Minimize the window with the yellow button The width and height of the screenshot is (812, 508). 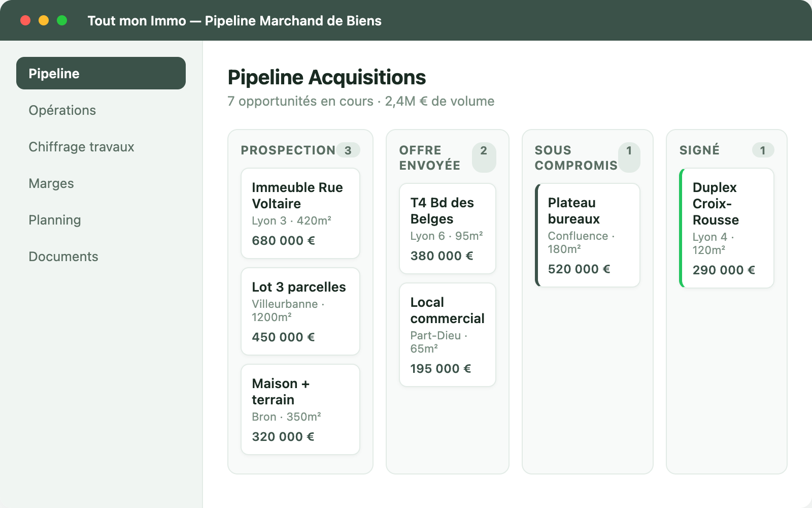[44, 20]
